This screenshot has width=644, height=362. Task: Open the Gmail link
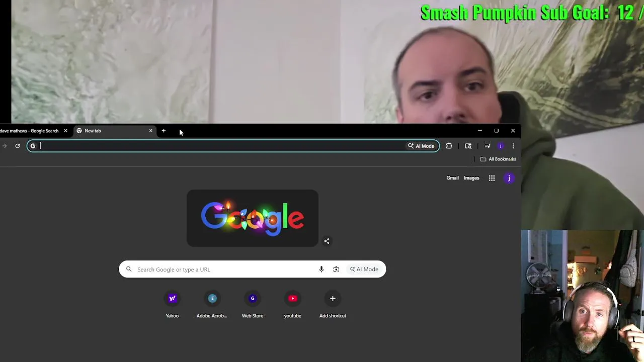[452, 178]
